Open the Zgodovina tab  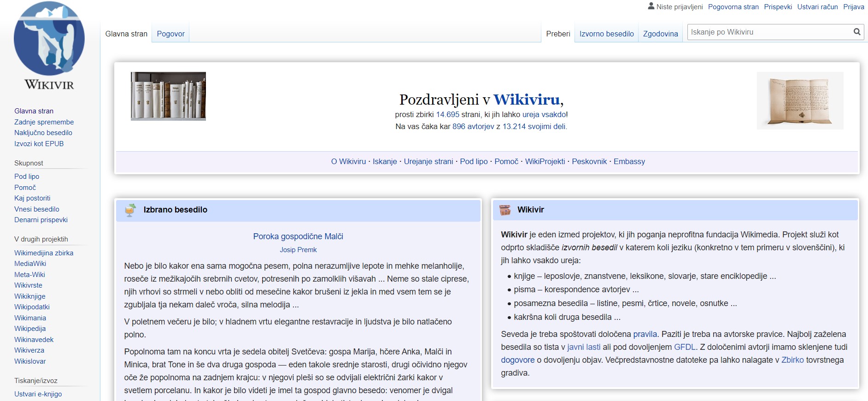click(x=660, y=34)
